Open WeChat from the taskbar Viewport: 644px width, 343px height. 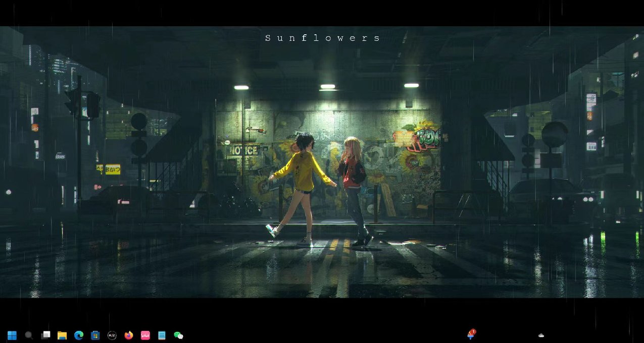coord(178,335)
